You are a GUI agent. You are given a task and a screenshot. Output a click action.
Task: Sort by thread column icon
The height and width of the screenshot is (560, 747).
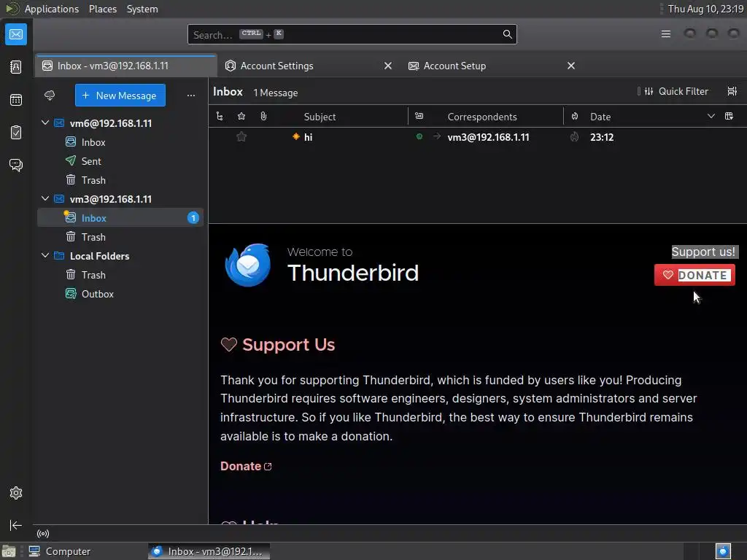click(x=219, y=116)
